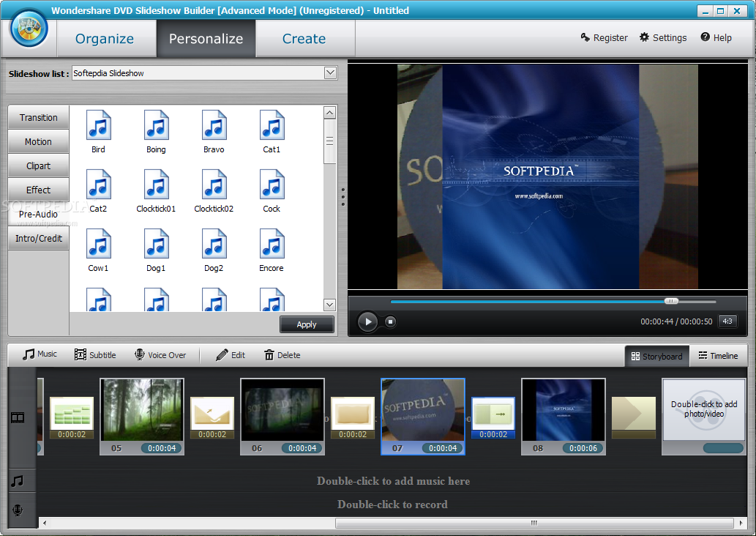Image resolution: width=756 pixels, height=536 pixels.
Task: Open the Clipart category
Action: pos(39,165)
